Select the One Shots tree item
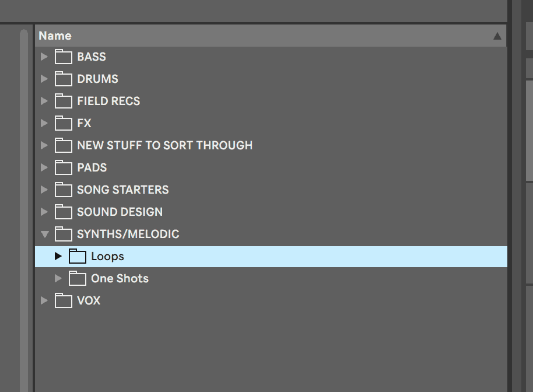This screenshot has width=533, height=392. [120, 278]
